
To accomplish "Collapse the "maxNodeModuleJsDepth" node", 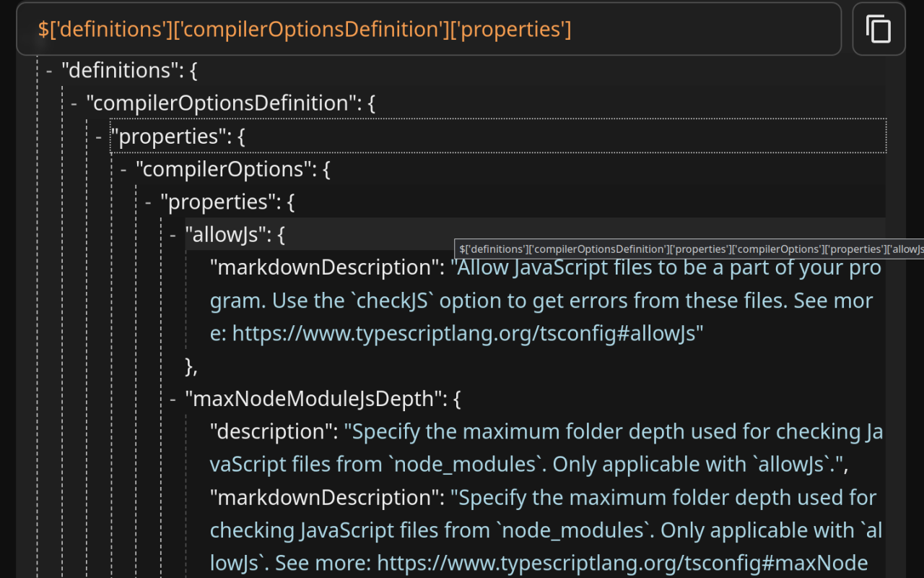I will 173,398.
